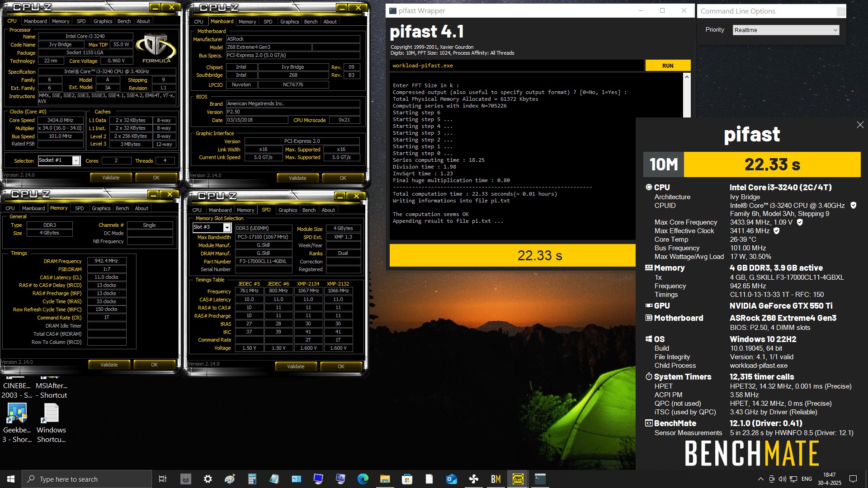Image resolution: width=868 pixels, height=488 pixels.
Task: Switch to Bench tab in the CPU-Z CPU window
Action: [x=124, y=21]
